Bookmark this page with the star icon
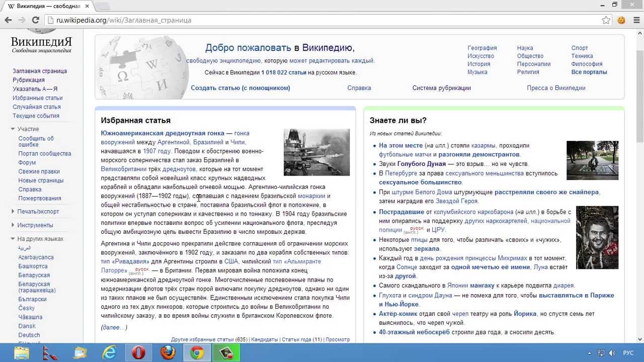 (606, 20)
